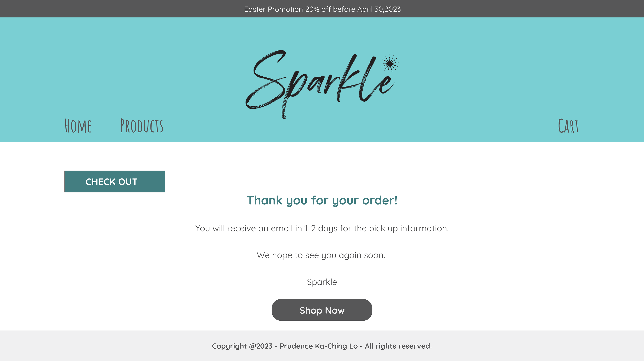Click the "Thank you for your order!" heading
The width and height of the screenshot is (644, 362).
pyautogui.click(x=322, y=200)
